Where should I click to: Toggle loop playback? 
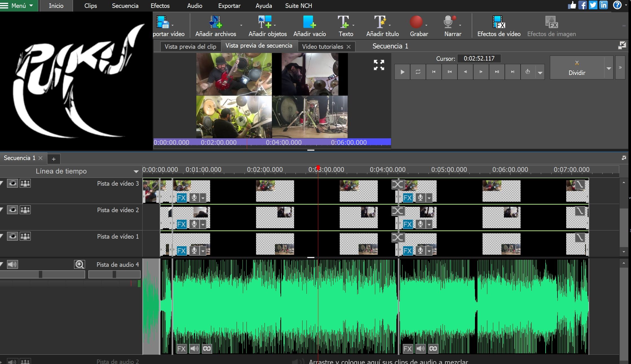pyautogui.click(x=418, y=72)
